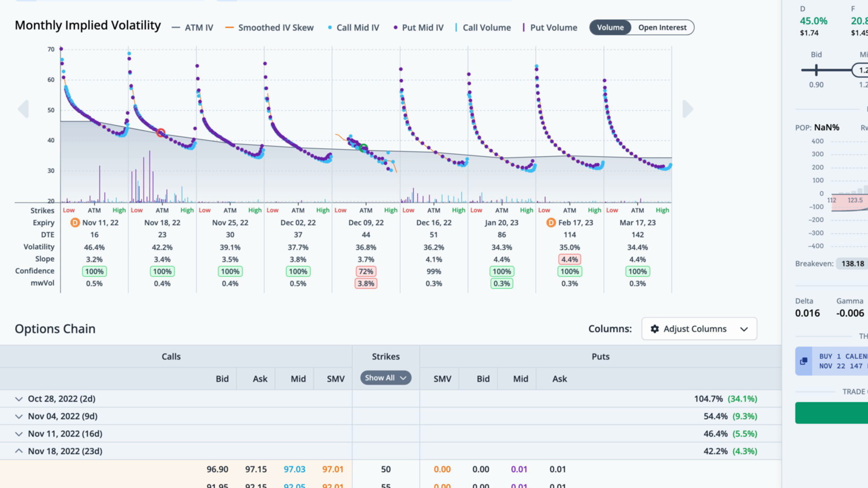Screen dimensions: 868x488
Task: Click the Bid price slider handle
Action: [x=816, y=70]
